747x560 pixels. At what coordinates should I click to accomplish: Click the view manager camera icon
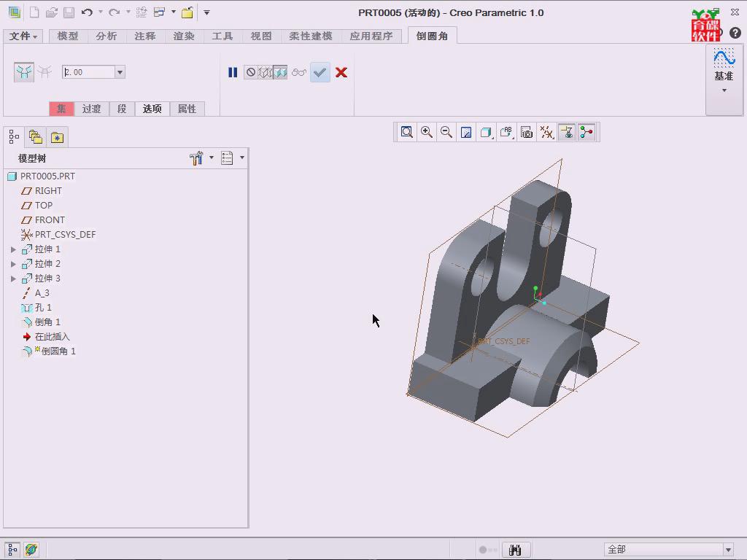click(x=527, y=132)
